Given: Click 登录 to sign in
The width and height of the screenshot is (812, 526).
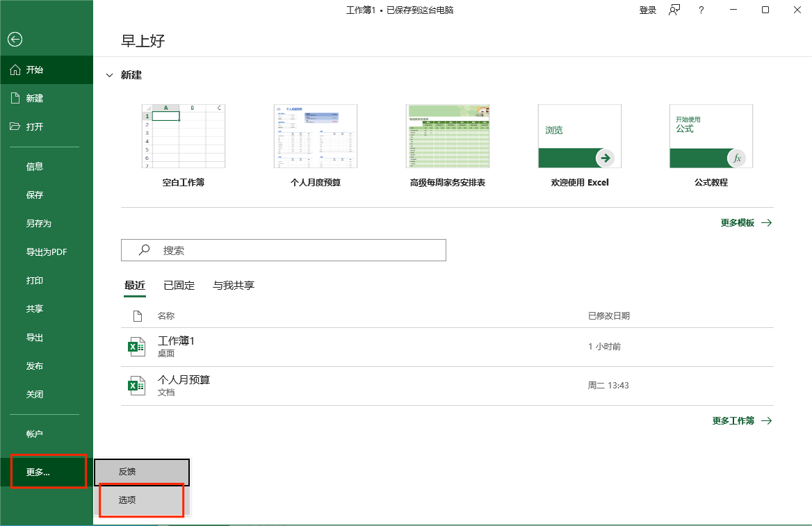Looking at the screenshot, I should 647,10.
